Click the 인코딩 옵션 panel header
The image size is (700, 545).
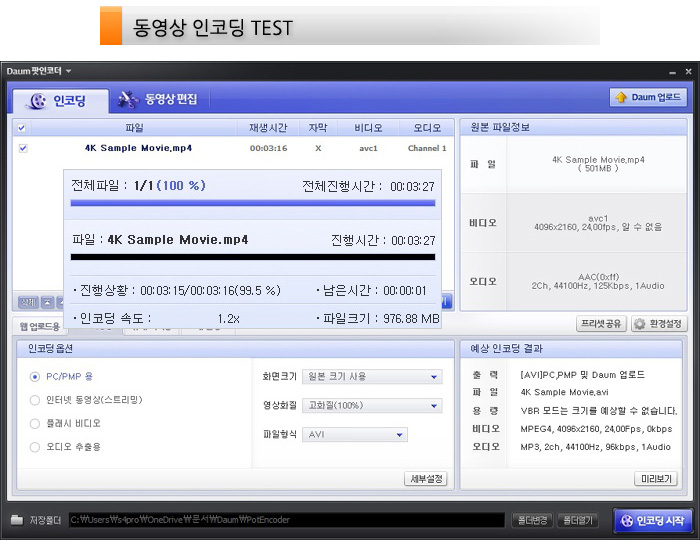(235, 349)
